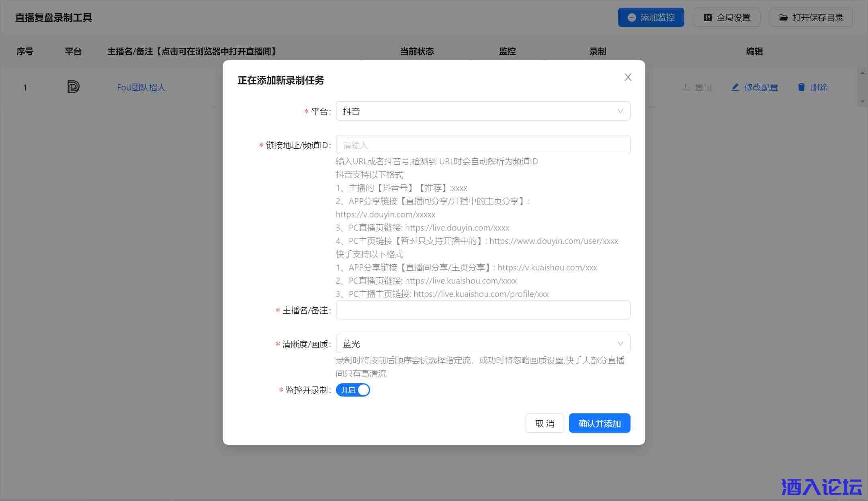Focus the 主播名/备注 text field

[482, 310]
